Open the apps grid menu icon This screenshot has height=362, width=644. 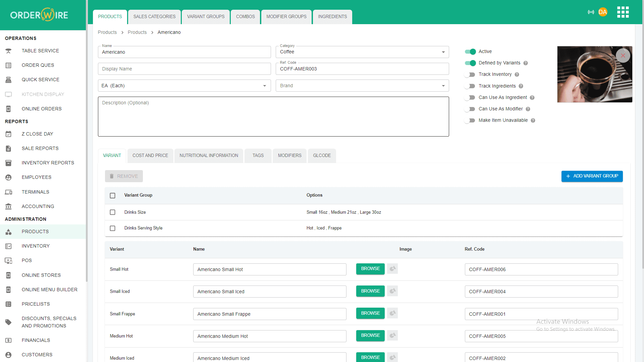pyautogui.click(x=623, y=12)
